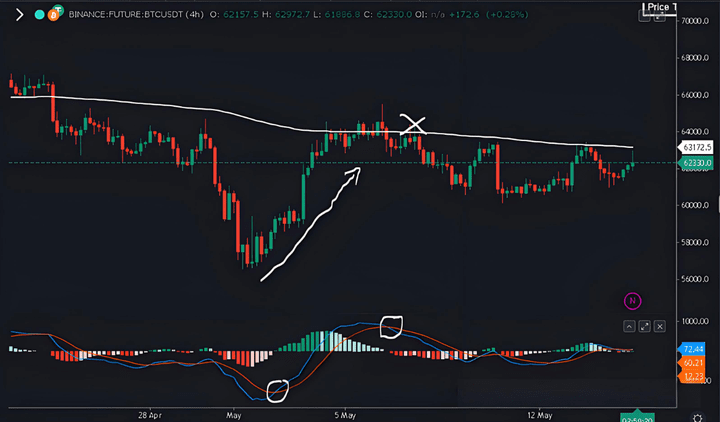Move MACD pane up with arrow

pos(629,326)
